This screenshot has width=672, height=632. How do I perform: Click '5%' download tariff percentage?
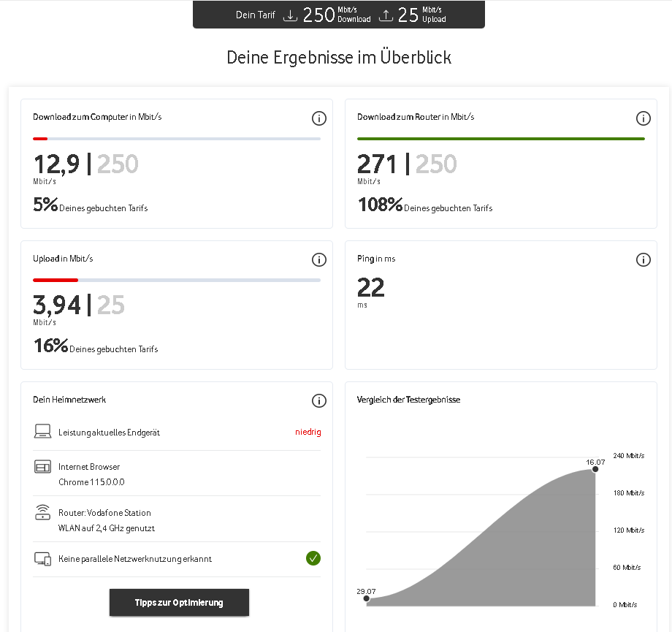[x=45, y=205]
